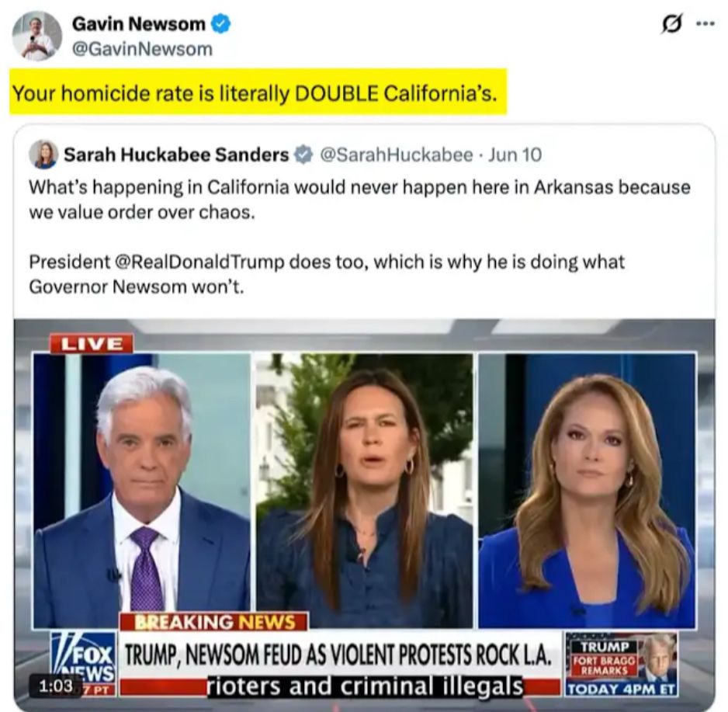This screenshot has width=728, height=712.
Task: Open the @RealDonaldTrump mention link
Action: point(199,262)
